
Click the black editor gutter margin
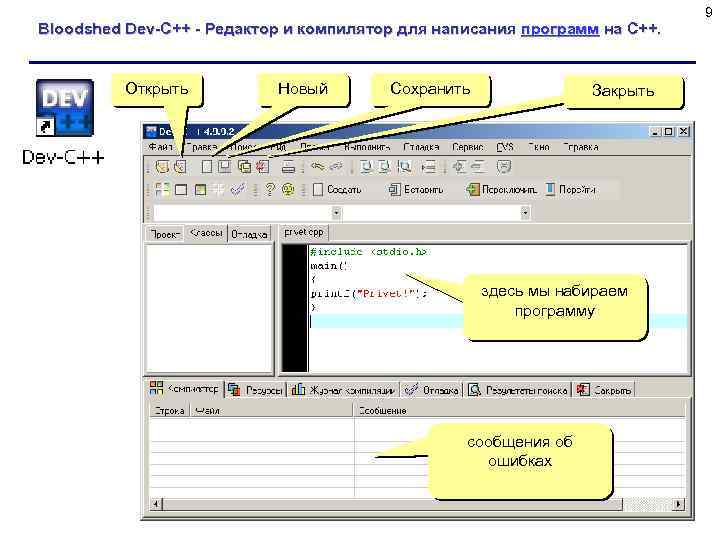pos(294,308)
